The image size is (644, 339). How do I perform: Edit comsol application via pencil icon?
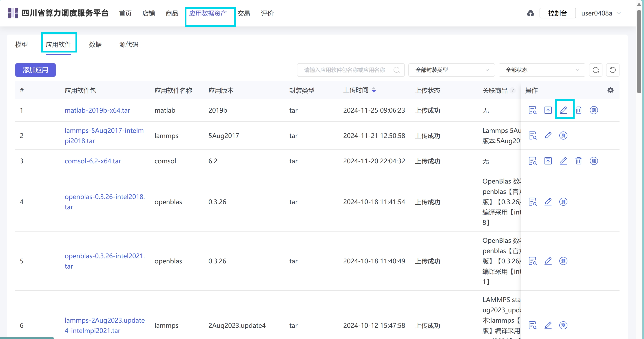[563, 161]
